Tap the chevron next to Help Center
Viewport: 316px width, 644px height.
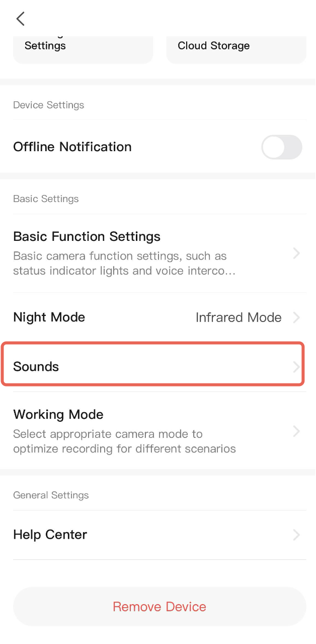point(296,535)
